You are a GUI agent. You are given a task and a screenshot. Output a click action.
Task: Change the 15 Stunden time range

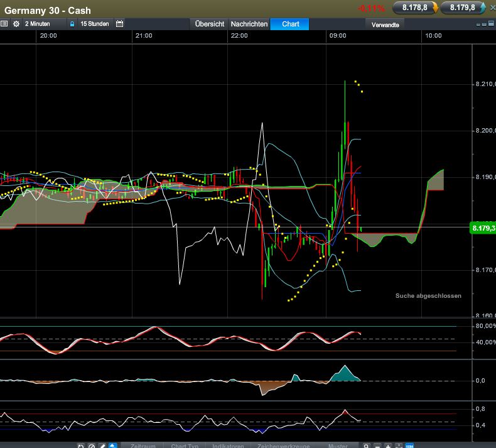[95, 24]
